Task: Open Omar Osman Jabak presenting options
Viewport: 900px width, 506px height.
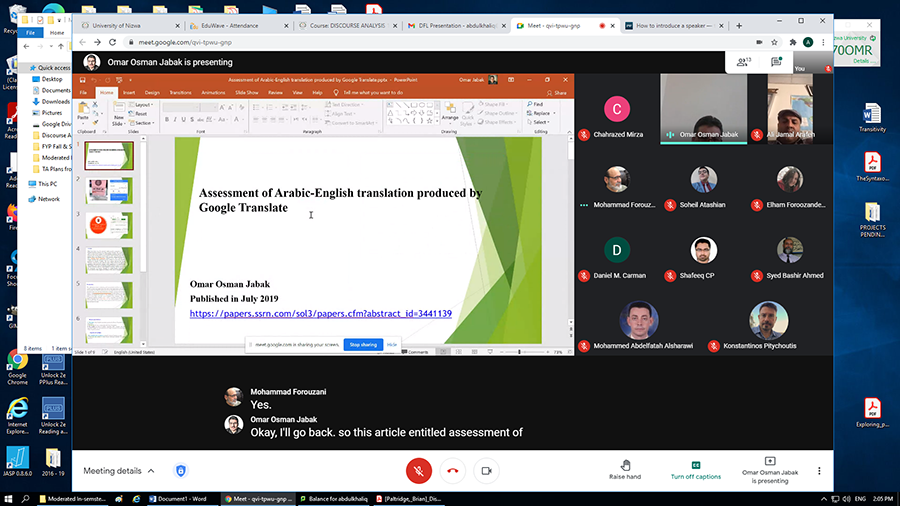Action: click(x=770, y=470)
